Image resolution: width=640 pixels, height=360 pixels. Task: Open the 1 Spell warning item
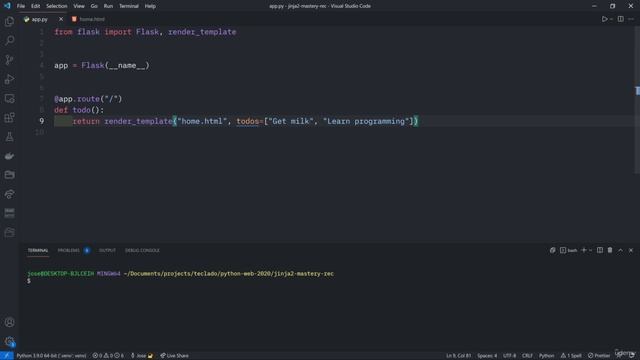571,356
